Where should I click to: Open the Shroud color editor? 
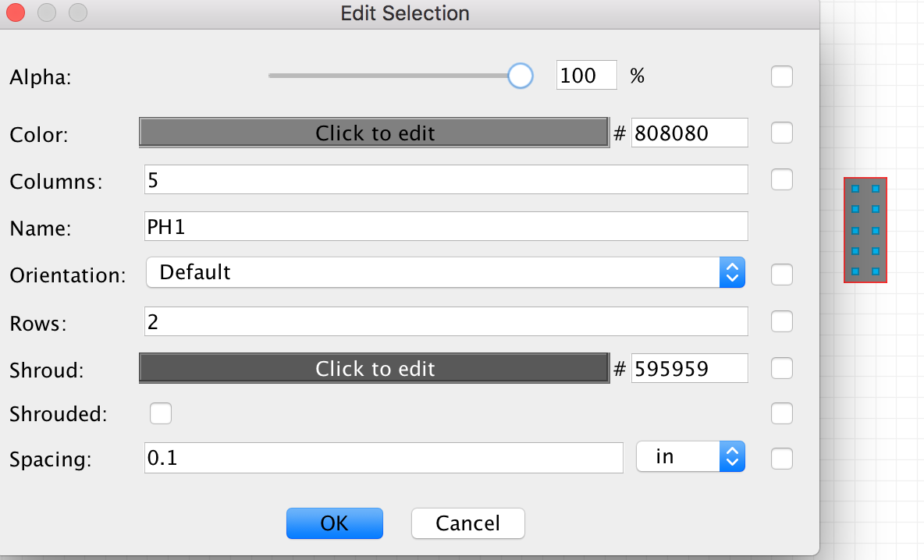tap(373, 368)
